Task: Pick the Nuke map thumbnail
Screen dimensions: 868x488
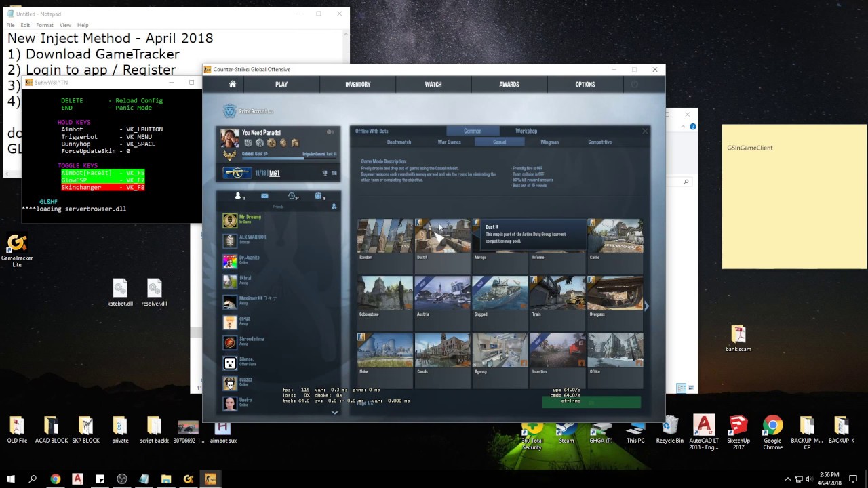Action: click(x=384, y=350)
